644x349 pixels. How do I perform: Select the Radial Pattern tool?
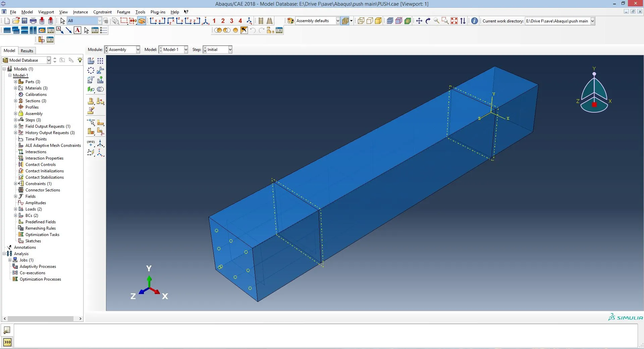coord(91,70)
